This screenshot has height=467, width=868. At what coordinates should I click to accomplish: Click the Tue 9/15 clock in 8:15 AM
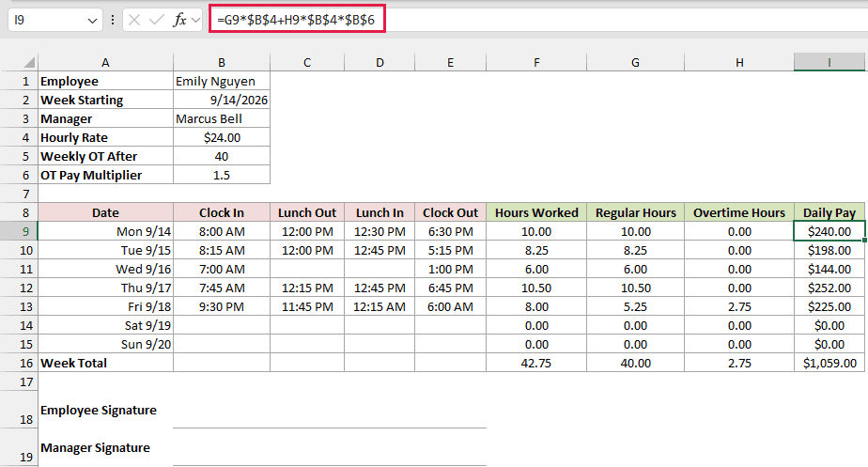coord(222,250)
